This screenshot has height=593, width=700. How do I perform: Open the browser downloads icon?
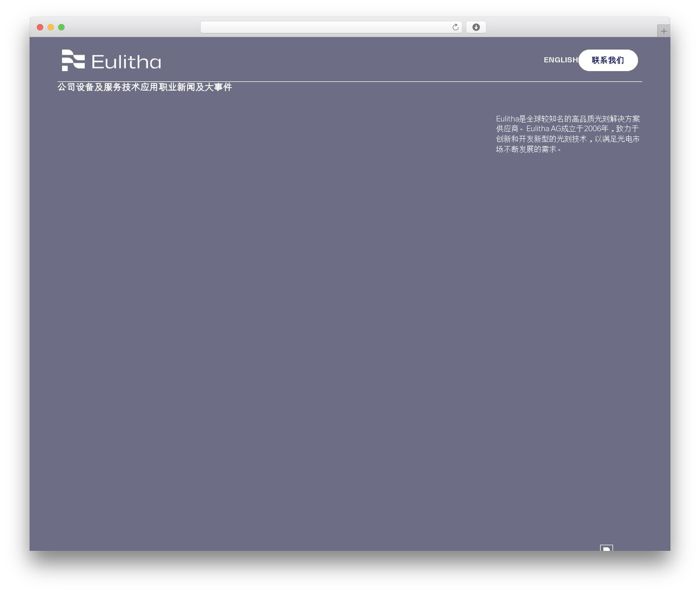(476, 27)
